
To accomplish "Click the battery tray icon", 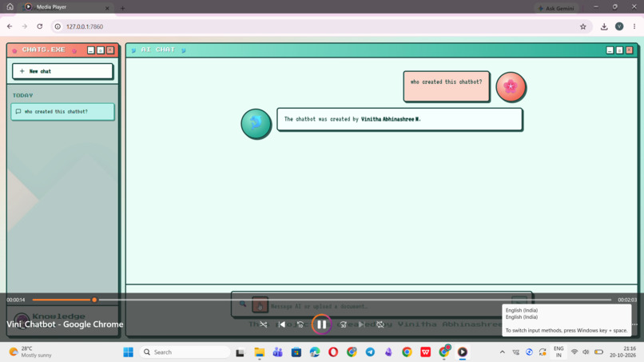I will (598, 352).
